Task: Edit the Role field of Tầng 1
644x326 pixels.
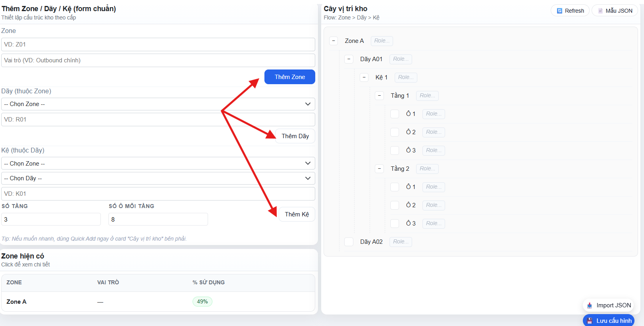Action: (x=427, y=96)
